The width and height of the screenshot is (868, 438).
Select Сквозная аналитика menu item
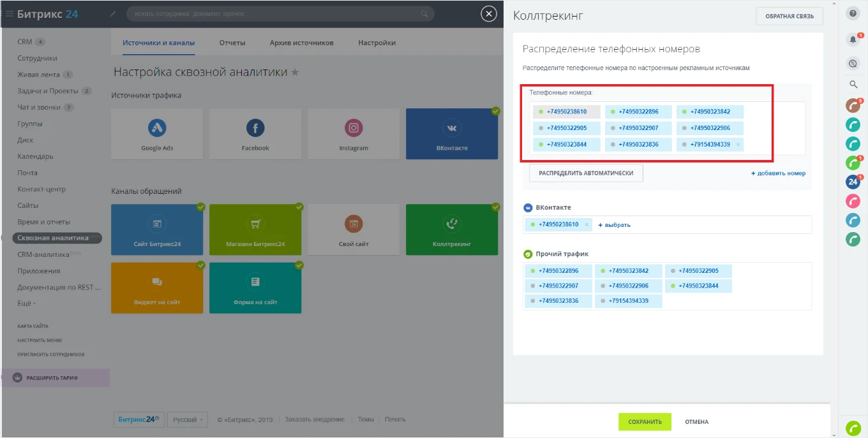click(57, 238)
